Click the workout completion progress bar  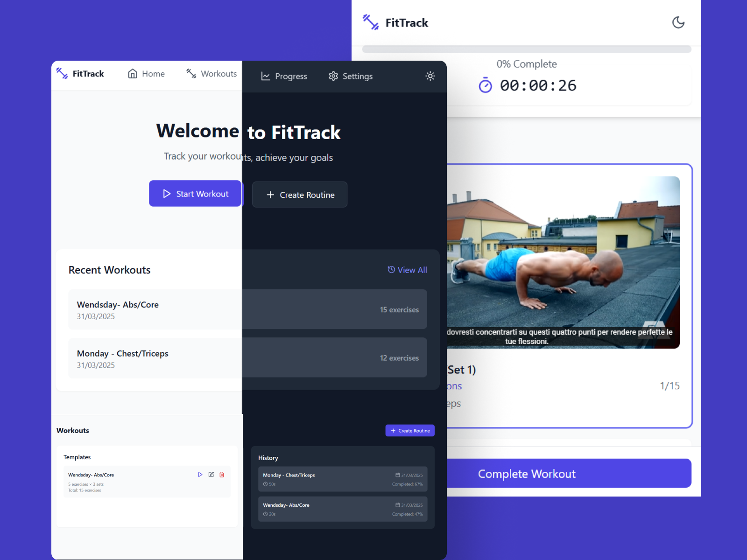tap(526, 49)
